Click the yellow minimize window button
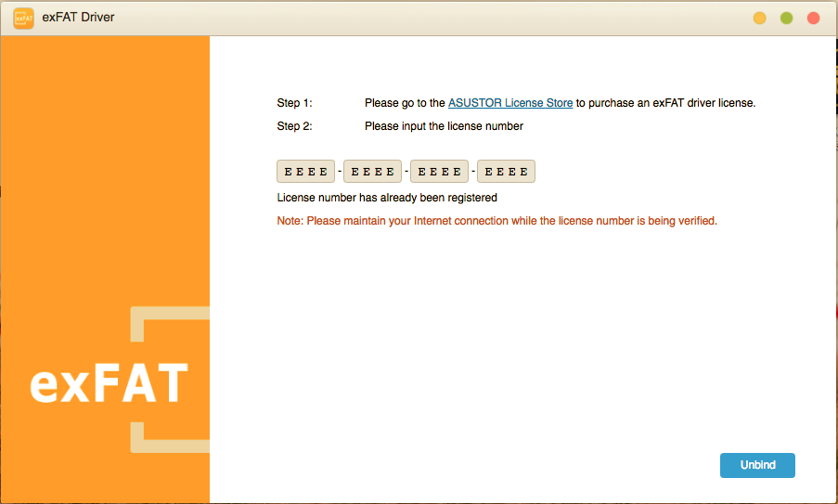The width and height of the screenshot is (838, 504). coord(759,19)
